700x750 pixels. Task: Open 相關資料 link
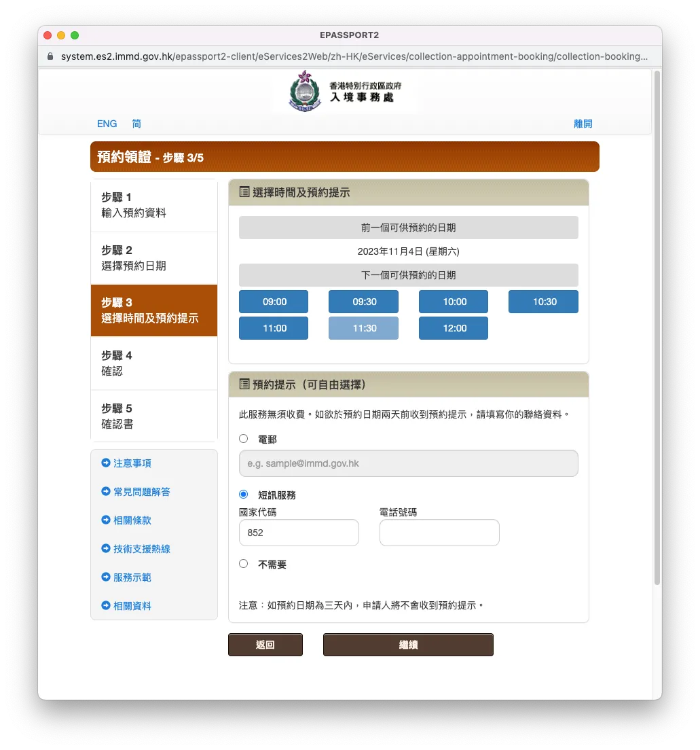pyautogui.click(x=132, y=606)
